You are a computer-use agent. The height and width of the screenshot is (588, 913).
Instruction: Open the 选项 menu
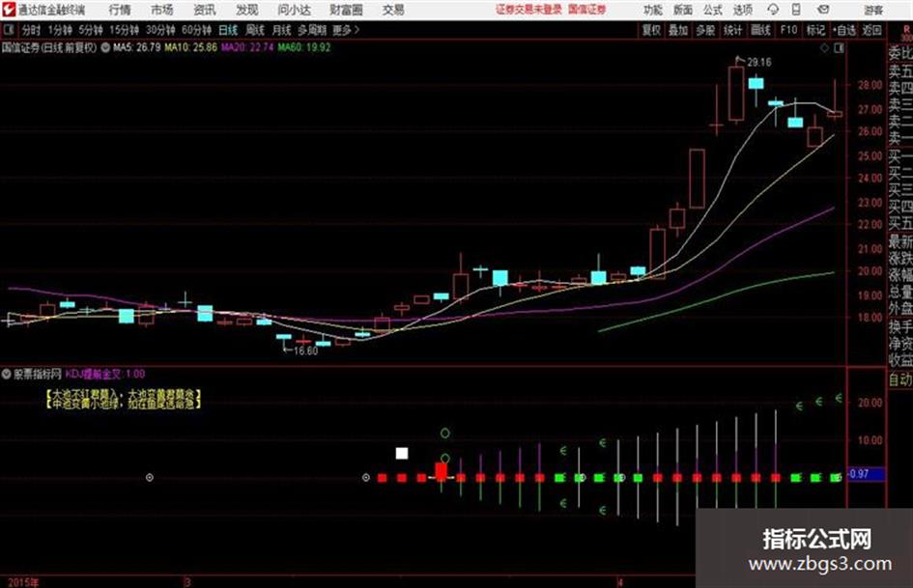[x=743, y=10]
